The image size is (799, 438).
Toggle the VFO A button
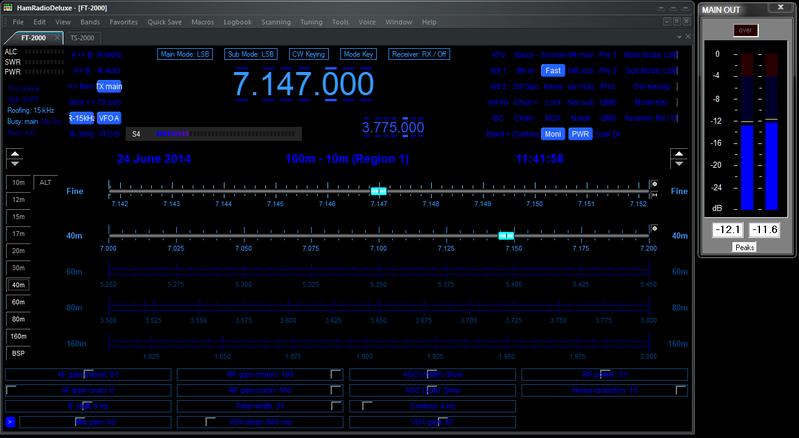[109, 118]
